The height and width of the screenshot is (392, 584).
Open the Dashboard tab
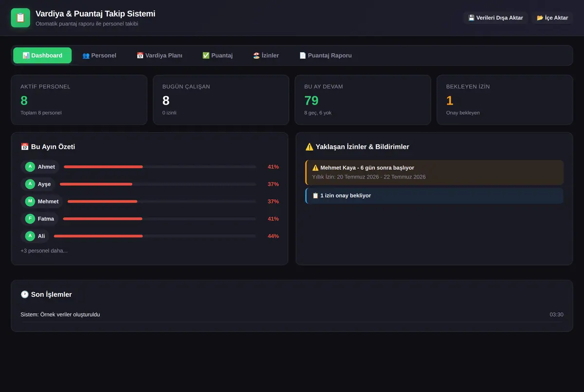coord(42,55)
